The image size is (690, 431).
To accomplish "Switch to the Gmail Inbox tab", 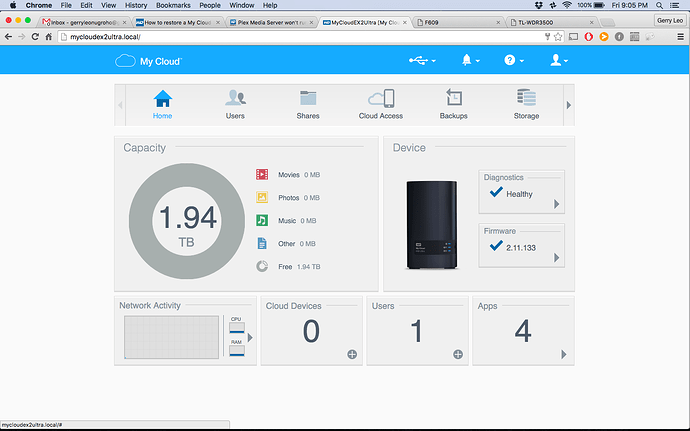I will point(84,22).
